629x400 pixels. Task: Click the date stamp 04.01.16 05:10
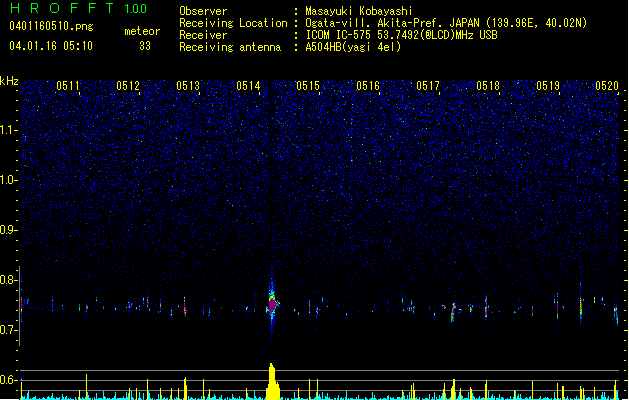click(x=51, y=45)
